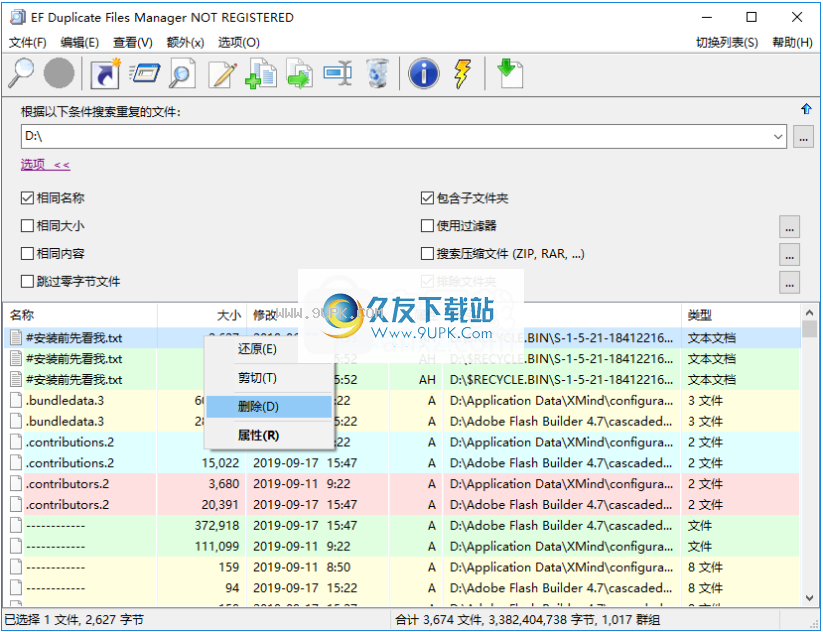Collapse the 选项 << options link
This screenshot has width=823, height=632.
point(45,165)
